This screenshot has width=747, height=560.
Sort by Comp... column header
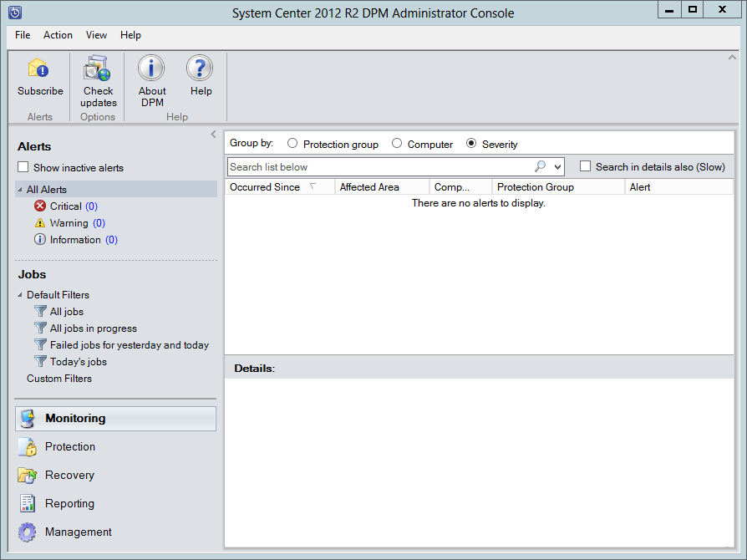click(x=460, y=187)
